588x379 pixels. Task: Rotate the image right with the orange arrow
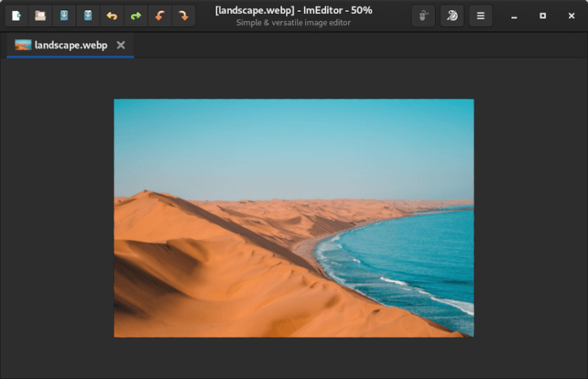[183, 15]
